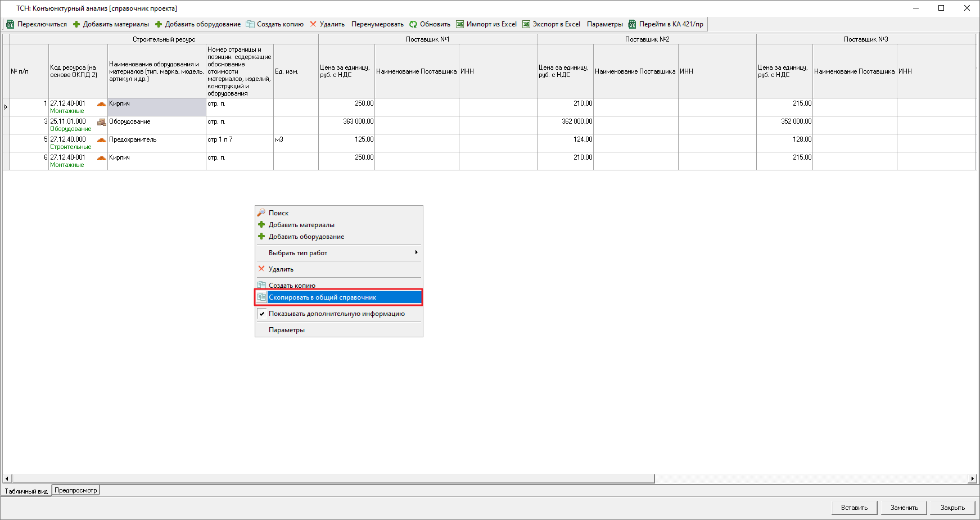The width and height of the screenshot is (980, 520).
Task: Click the green plus Добавить материалы toolbar icon
Action: point(76,24)
